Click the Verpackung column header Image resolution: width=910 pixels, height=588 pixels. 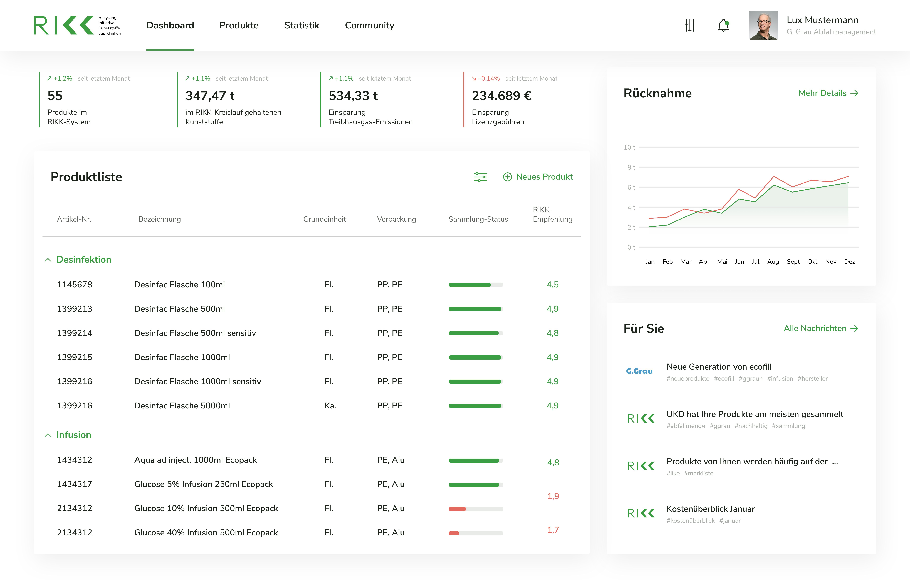pos(396,219)
